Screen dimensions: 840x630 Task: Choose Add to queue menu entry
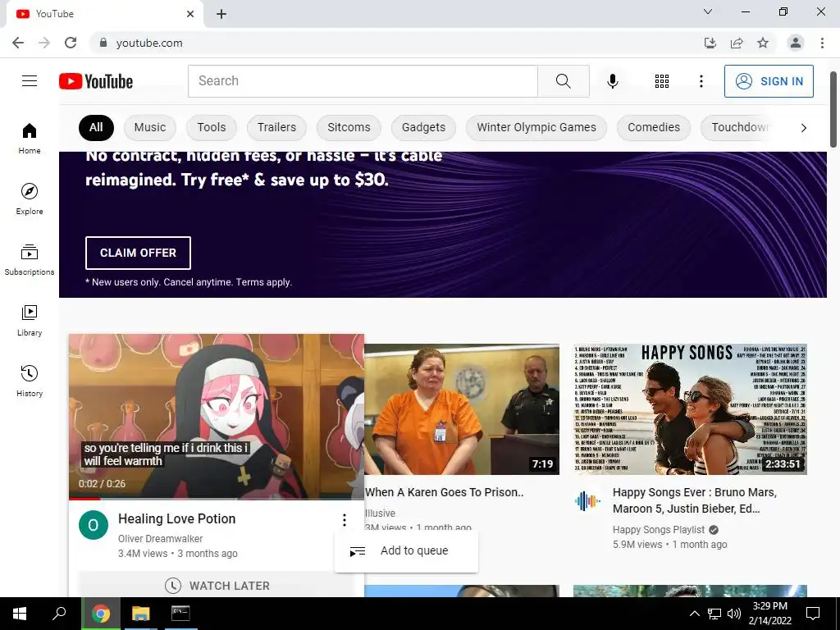406,550
